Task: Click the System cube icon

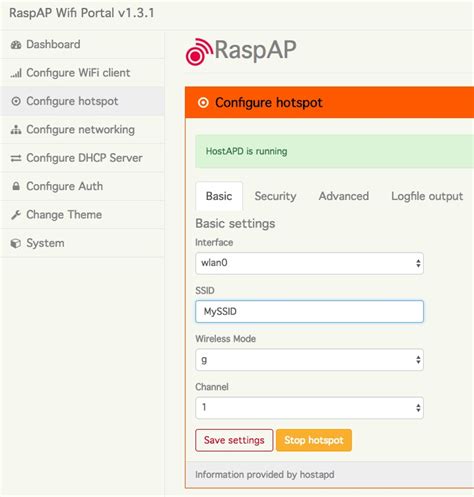Action: (16, 243)
